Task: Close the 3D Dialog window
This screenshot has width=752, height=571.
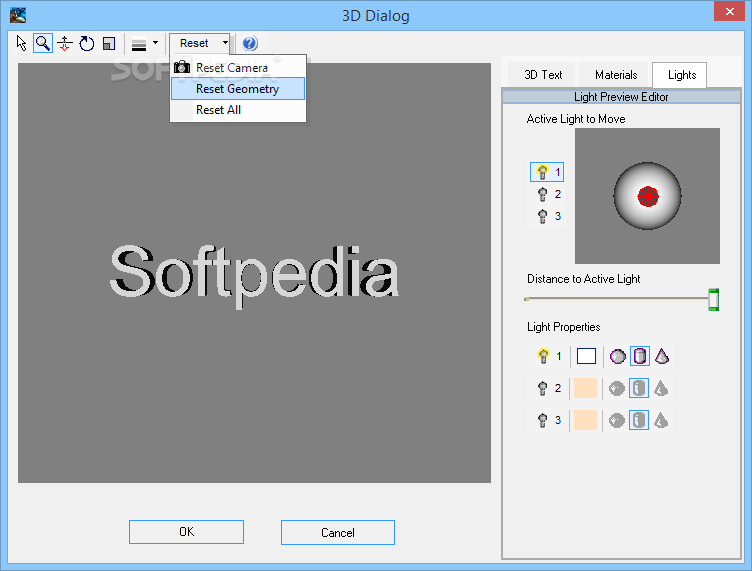Action: click(729, 12)
